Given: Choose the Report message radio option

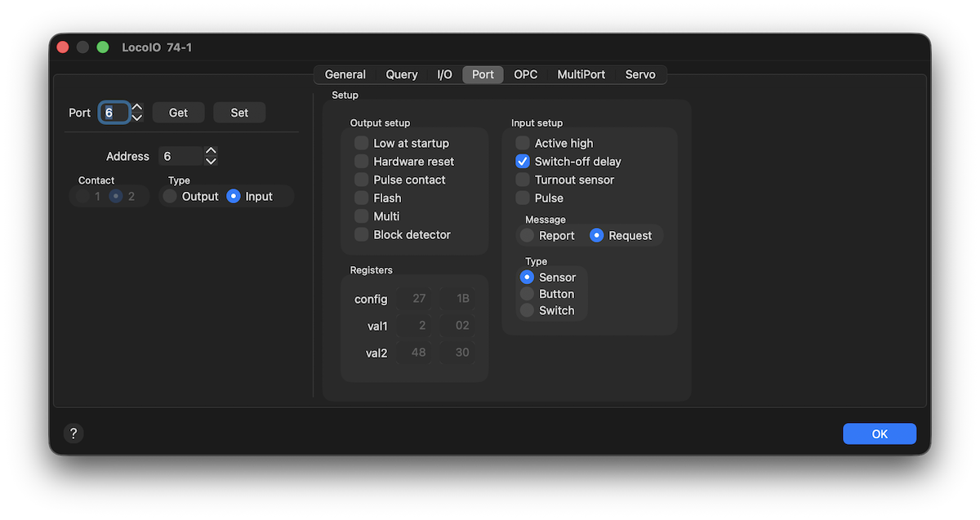Looking at the screenshot, I should pyautogui.click(x=527, y=235).
